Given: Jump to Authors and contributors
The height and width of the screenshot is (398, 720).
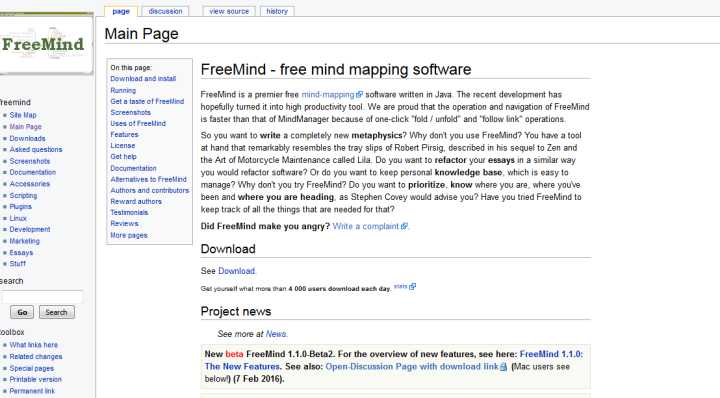Looking at the screenshot, I should click(150, 191).
